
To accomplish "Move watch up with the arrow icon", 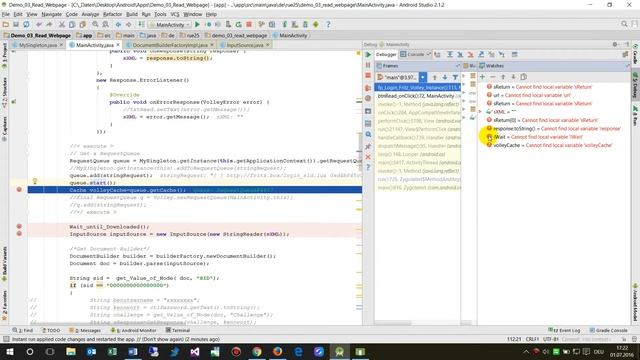I will [x=503, y=77].
